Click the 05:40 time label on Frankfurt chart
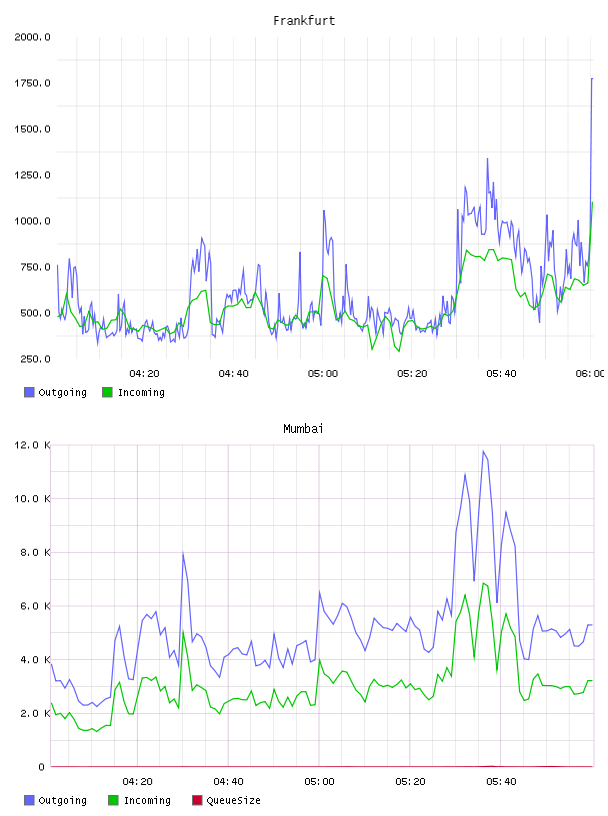608x816 pixels. [x=501, y=374]
